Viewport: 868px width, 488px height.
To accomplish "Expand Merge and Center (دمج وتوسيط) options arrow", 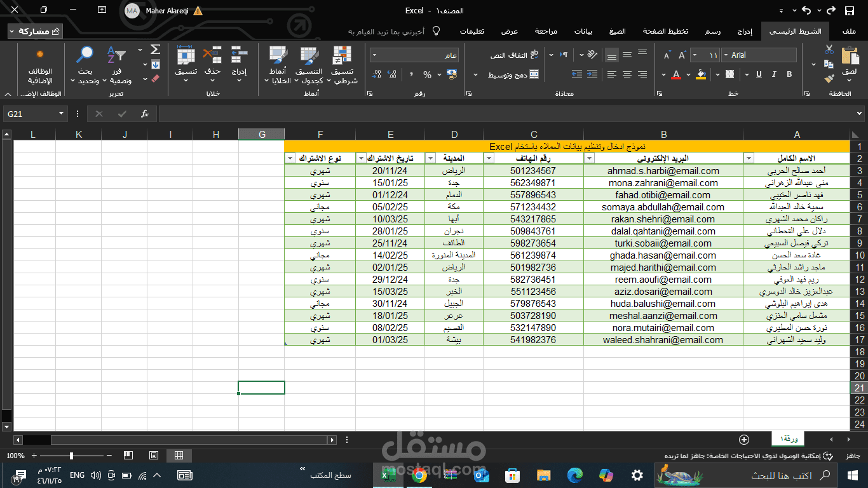I will (475, 75).
